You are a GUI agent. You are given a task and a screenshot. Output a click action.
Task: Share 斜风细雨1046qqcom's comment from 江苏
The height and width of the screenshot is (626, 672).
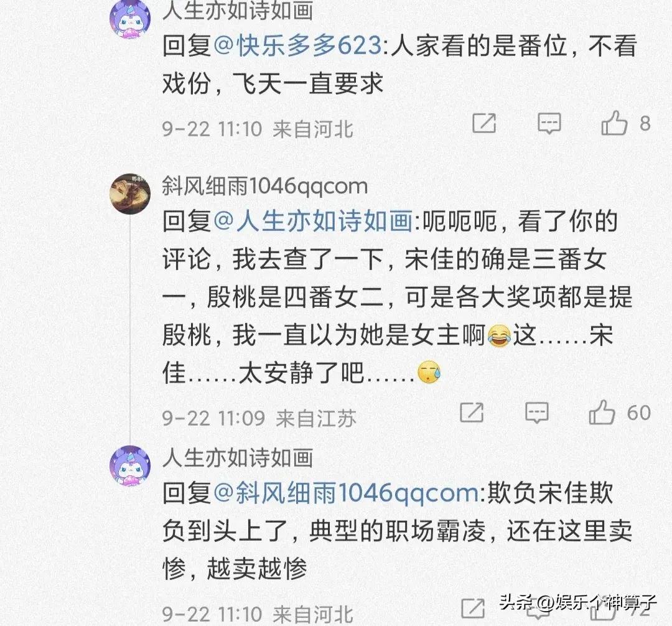point(472,413)
